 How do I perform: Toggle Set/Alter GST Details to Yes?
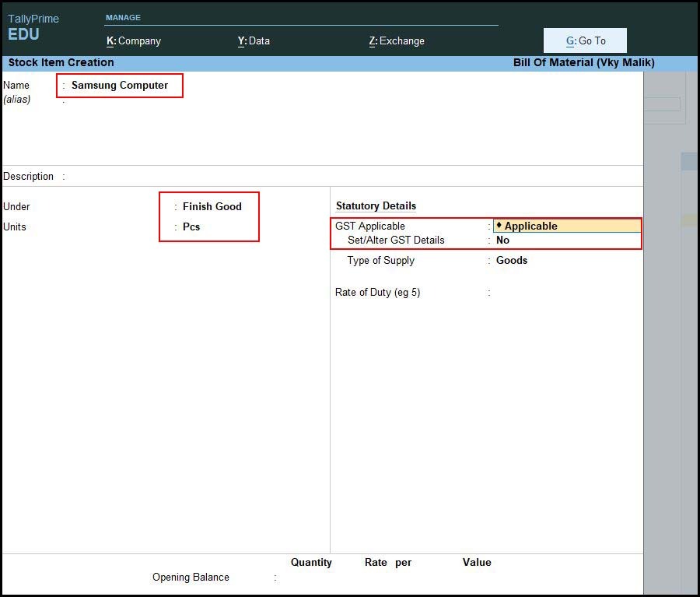point(502,241)
